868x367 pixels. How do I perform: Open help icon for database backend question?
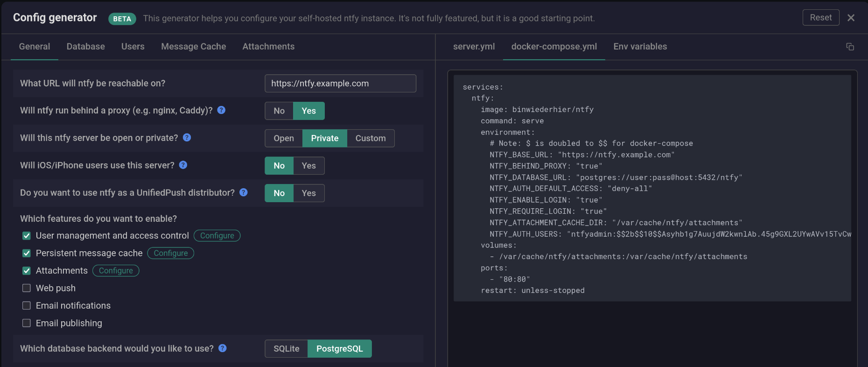223,348
